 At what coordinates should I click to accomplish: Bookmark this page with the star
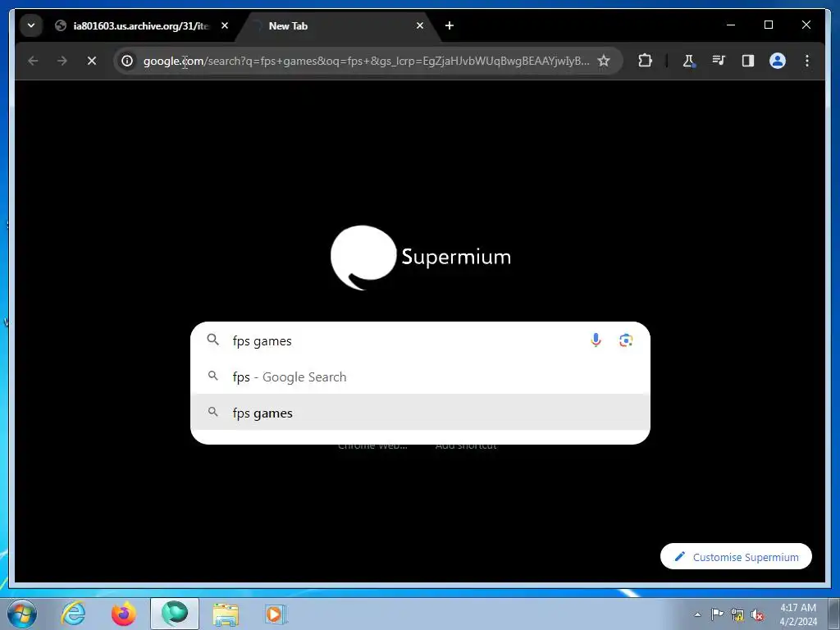[x=604, y=61]
